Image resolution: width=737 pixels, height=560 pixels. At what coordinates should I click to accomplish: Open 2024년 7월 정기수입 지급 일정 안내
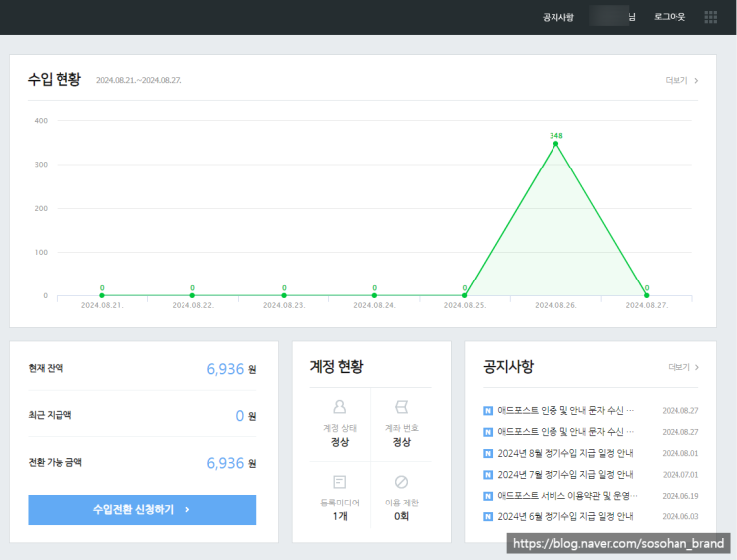click(565, 475)
